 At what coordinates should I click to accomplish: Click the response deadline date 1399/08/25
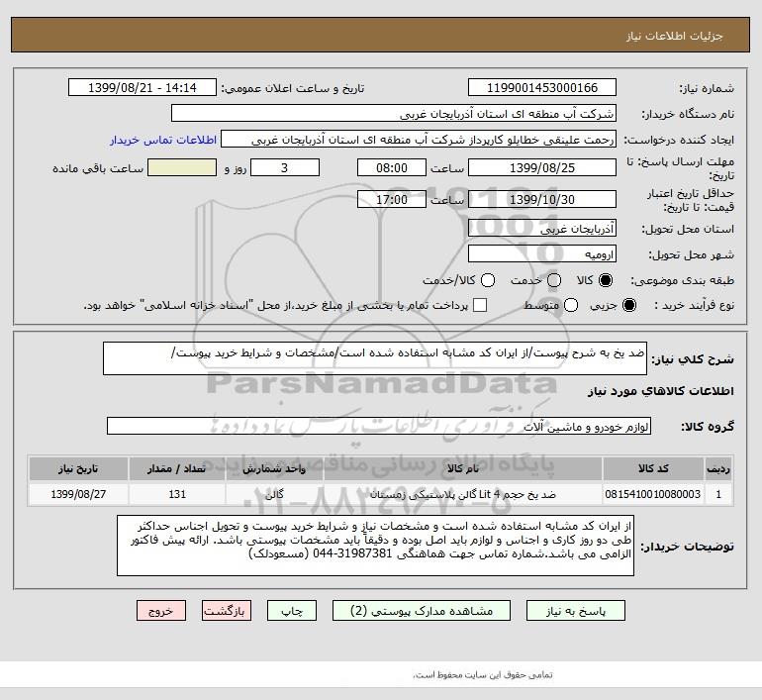pos(542,167)
